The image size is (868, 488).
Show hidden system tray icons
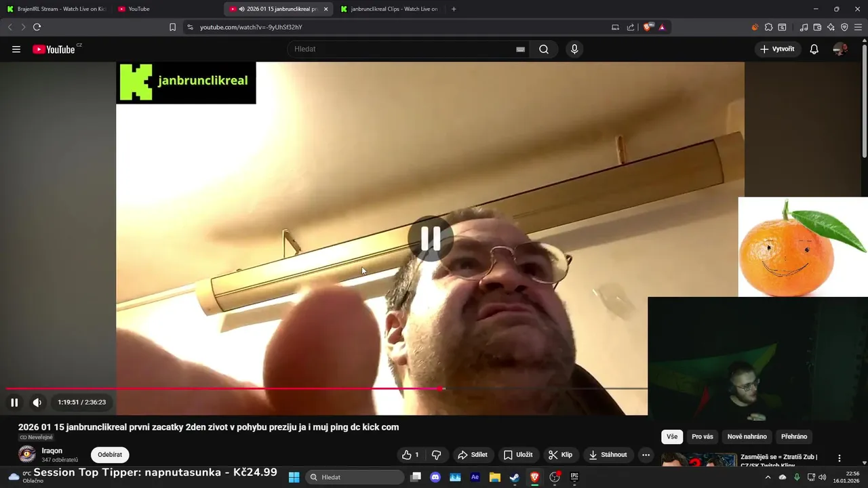768,477
